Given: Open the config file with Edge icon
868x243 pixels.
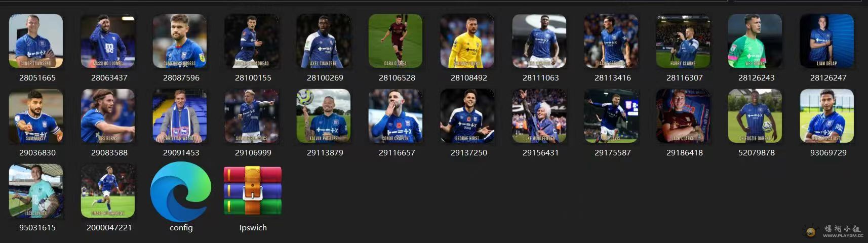Looking at the screenshot, I should pos(181,191).
